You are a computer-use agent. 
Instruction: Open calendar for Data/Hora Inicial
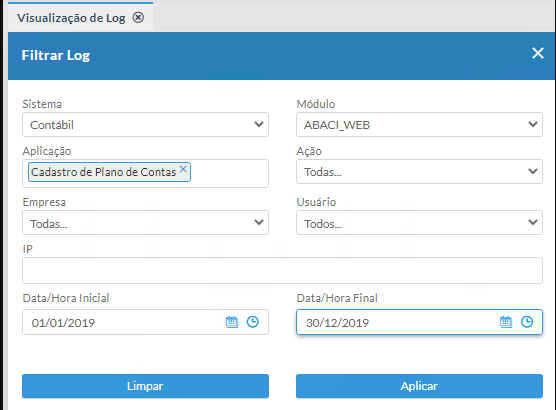232,322
